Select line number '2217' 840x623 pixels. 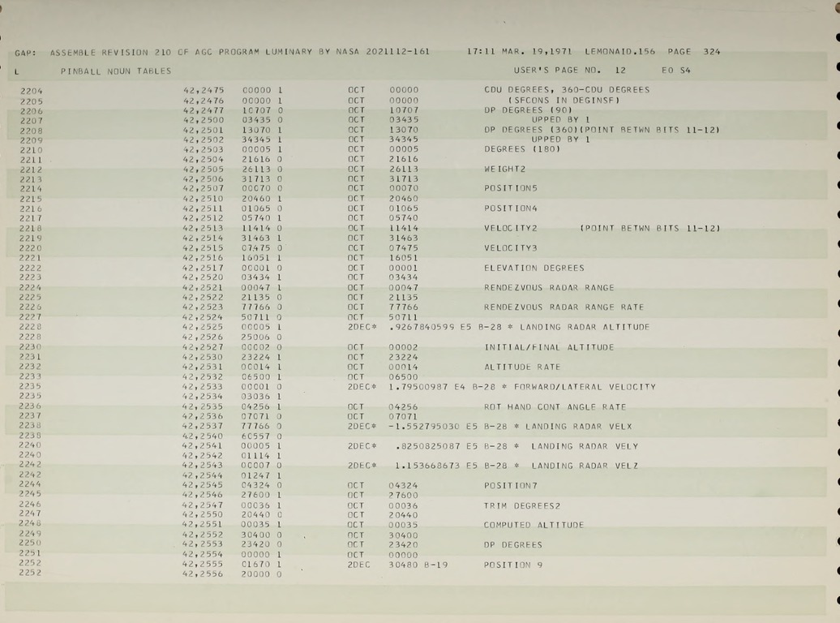pyautogui.click(x=31, y=218)
